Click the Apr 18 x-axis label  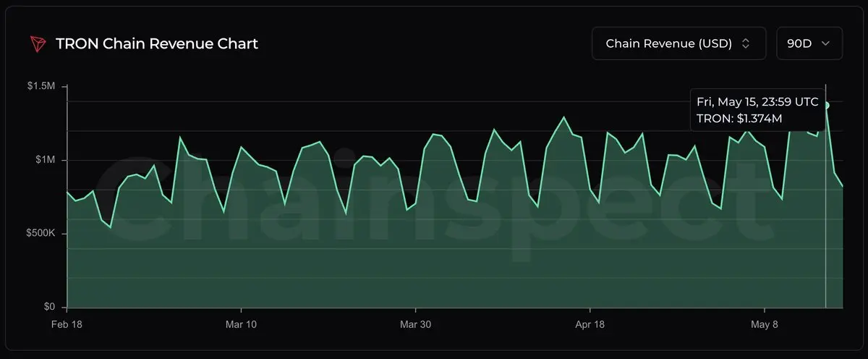[x=590, y=325]
